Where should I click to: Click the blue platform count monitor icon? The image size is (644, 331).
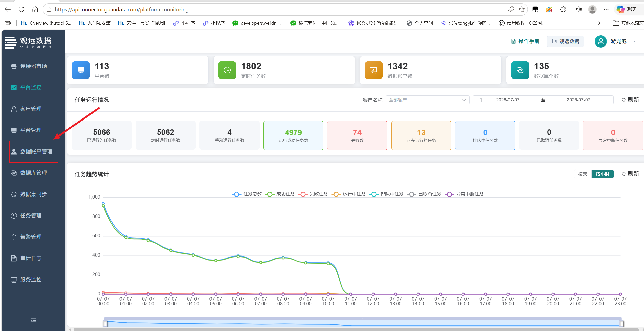[81, 70]
